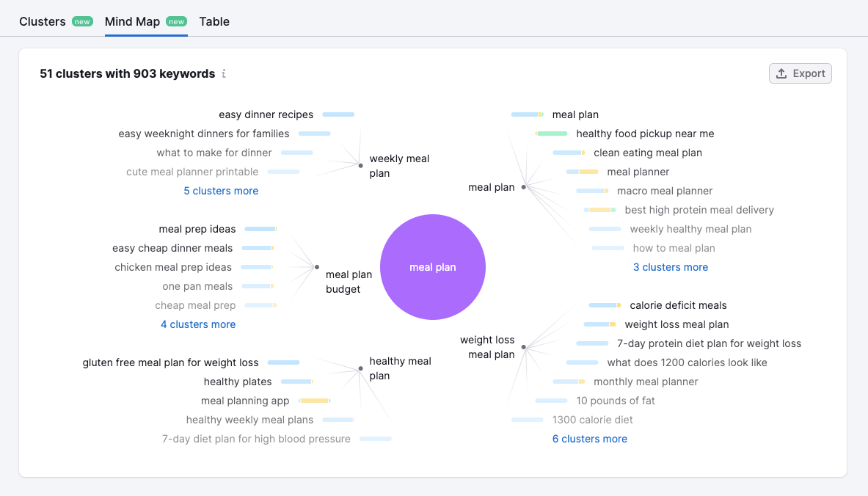The width and height of the screenshot is (868, 496).
Task: Select the 'healthy meal plan' cluster node dot
Action: pos(359,368)
